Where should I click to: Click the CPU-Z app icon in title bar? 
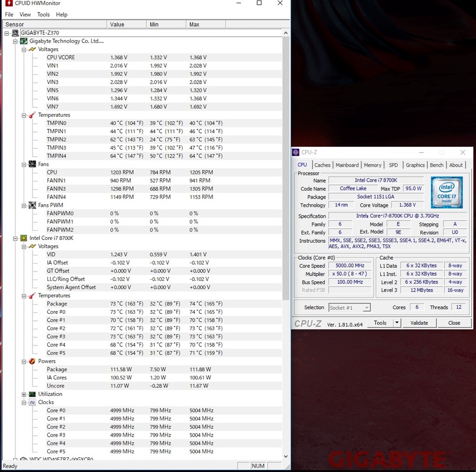[295, 152]
